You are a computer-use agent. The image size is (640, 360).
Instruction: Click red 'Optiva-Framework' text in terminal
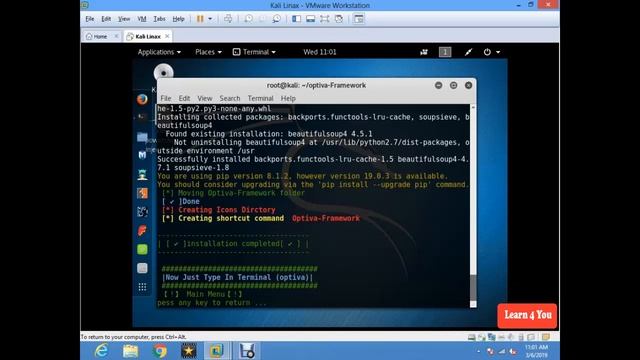[x=326, y=218]
